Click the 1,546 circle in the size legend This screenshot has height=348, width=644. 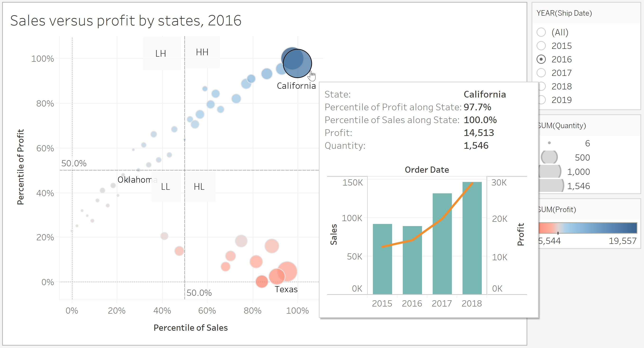(x=550, y=186)
